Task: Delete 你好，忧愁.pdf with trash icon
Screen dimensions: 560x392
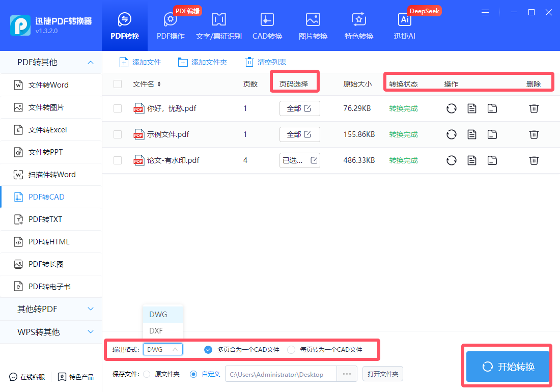Action: (534, 108)
